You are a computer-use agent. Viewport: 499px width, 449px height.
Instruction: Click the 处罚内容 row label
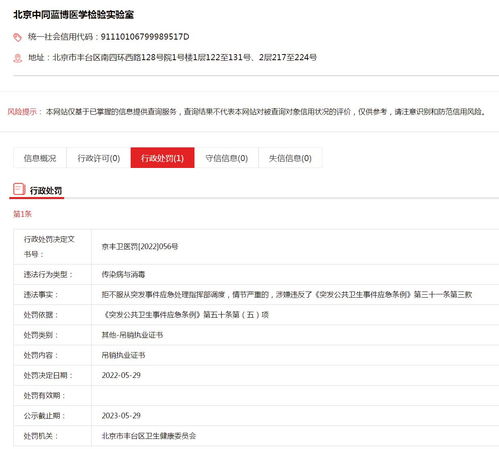41,355
